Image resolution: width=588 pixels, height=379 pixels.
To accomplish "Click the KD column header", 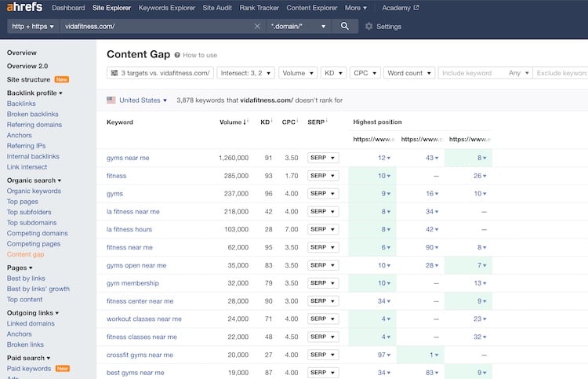I will coord(266,122).
